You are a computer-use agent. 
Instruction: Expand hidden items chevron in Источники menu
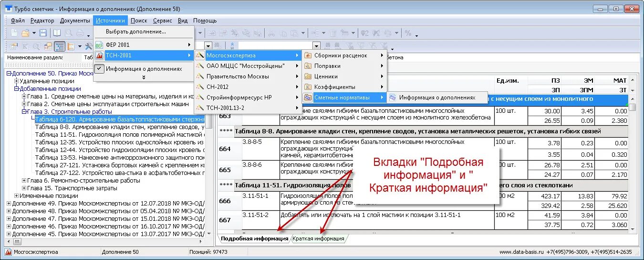pyautogui.click(x=144, y=77)
